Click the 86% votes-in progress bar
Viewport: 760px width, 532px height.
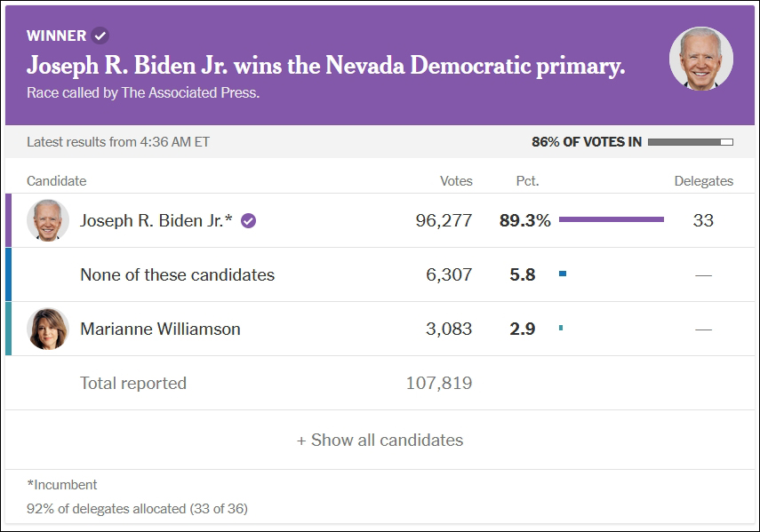[x=690, y=142]
